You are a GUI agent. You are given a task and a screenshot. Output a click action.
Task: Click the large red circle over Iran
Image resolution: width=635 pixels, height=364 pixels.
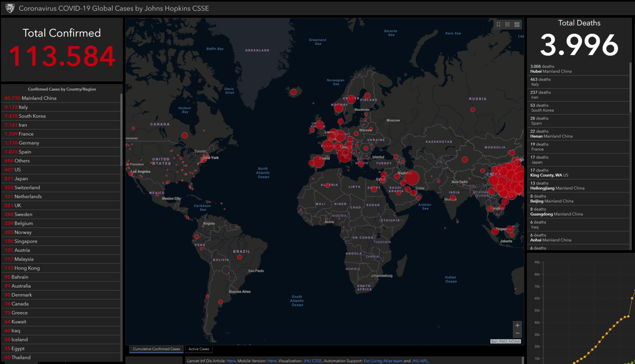412,178
